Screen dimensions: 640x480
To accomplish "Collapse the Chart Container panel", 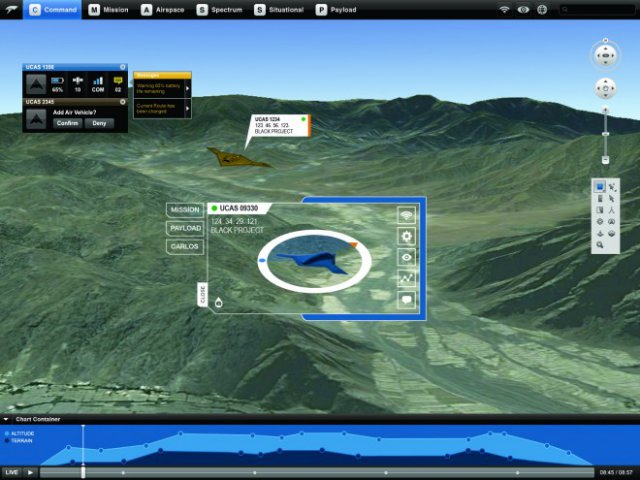I will [7, 419].
